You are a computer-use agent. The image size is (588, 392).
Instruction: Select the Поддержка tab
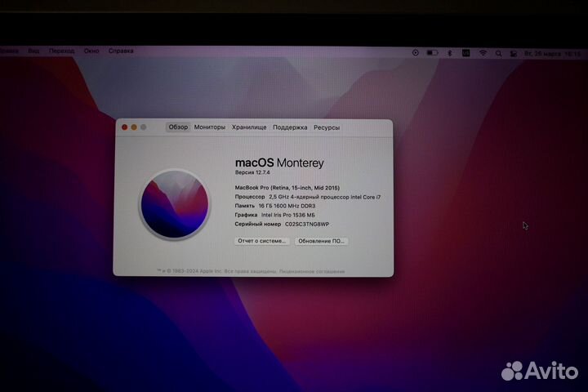[290, 127]
